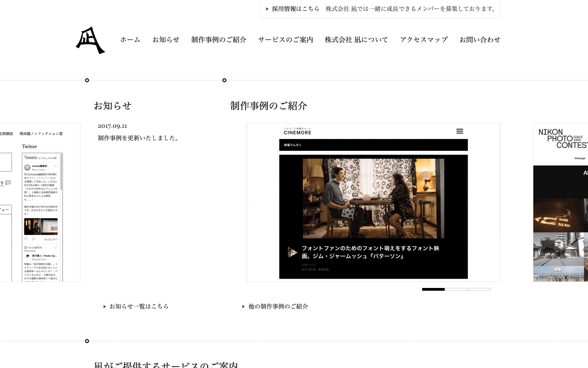Open サービスのご案内 navigation link

pos(285,40)
